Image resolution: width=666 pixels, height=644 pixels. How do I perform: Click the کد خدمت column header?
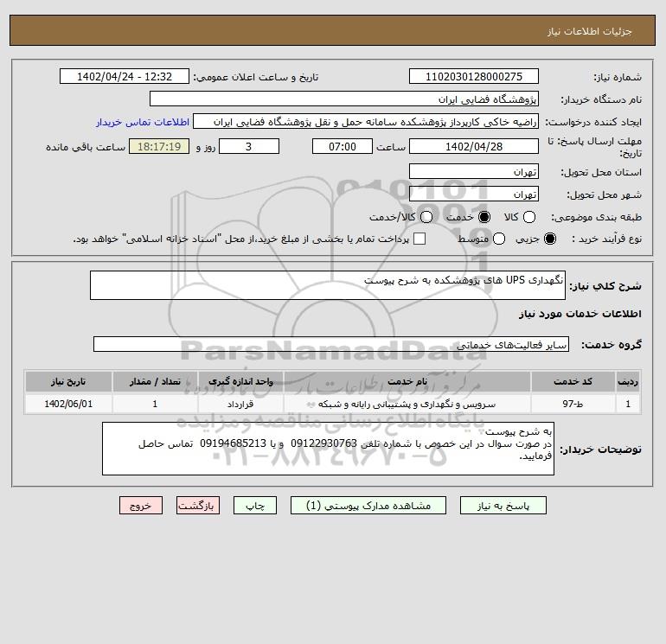point(573,381)
